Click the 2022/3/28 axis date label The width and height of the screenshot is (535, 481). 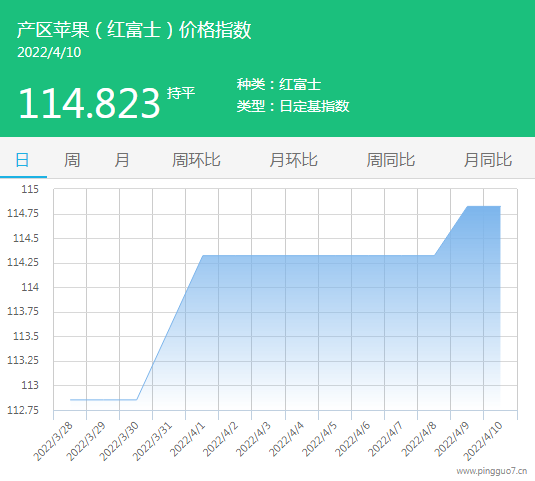coord(53,440)
